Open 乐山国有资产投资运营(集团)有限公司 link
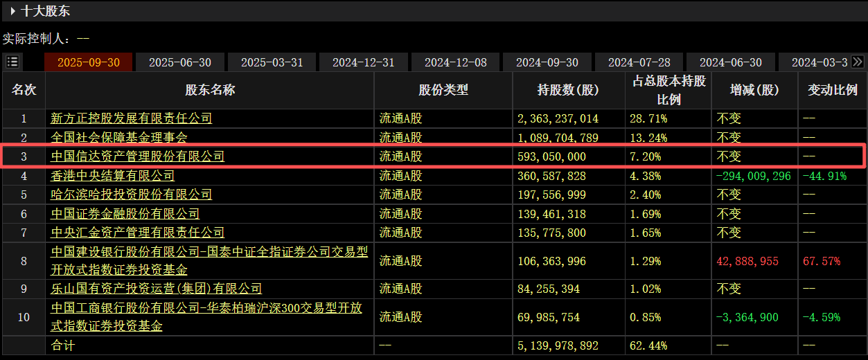Image resolution: width=868 pixels, height=360 pixels. 157,288
